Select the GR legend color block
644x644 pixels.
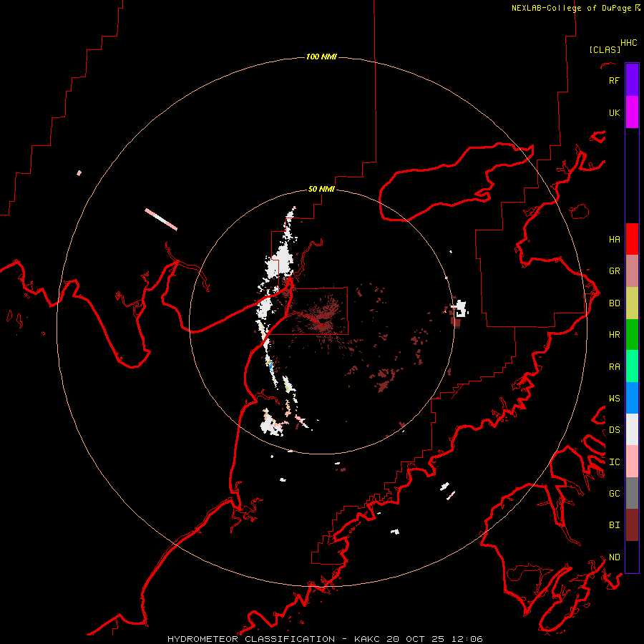click(632, 271)
